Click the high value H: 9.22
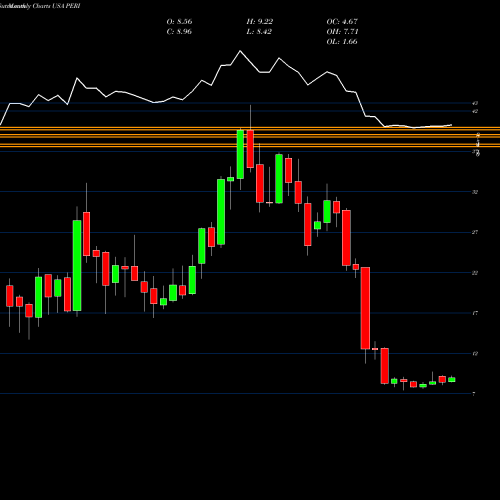Viewport: 500px width, 500px height. tap(260, 22)
